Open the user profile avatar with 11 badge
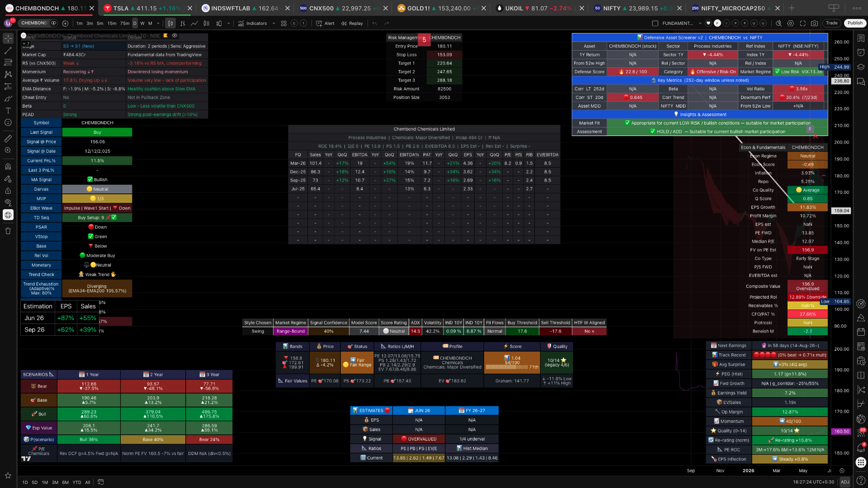Viewport: 868px width, 488px height. (8, 23)
